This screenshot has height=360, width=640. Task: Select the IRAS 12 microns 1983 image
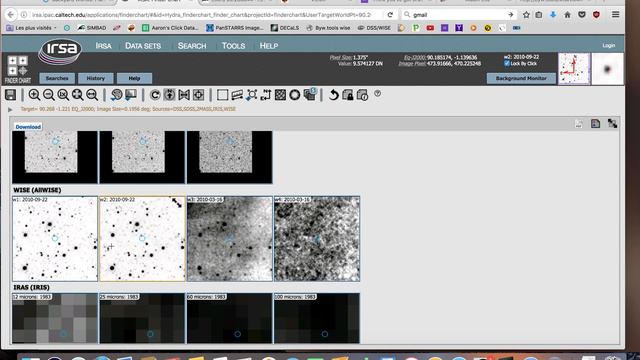click(55, 318)
